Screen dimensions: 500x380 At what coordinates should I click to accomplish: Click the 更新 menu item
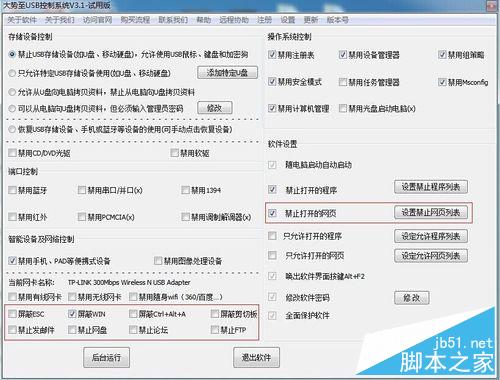coord(311,20)
